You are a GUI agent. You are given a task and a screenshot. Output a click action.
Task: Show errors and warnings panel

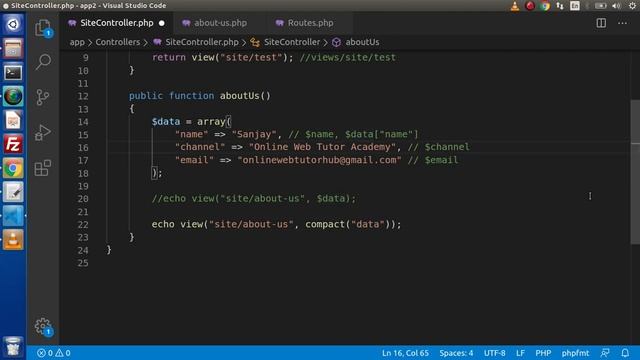coord(53,353)
